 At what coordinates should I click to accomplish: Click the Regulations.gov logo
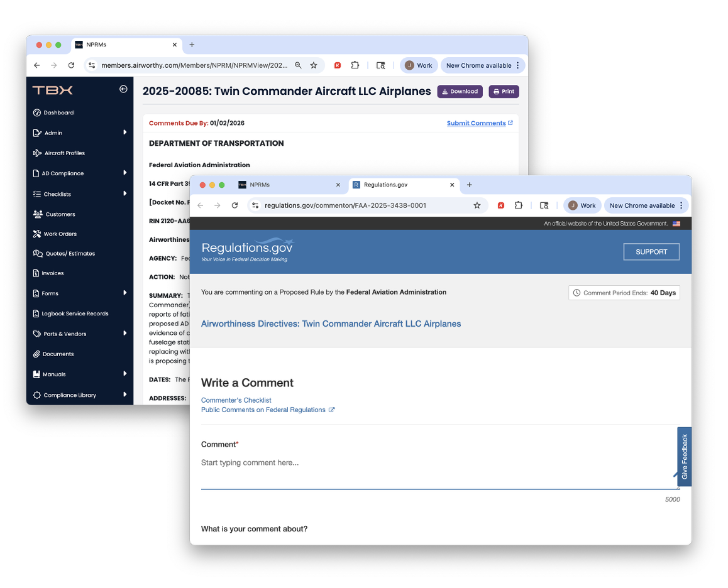point(248,250)
